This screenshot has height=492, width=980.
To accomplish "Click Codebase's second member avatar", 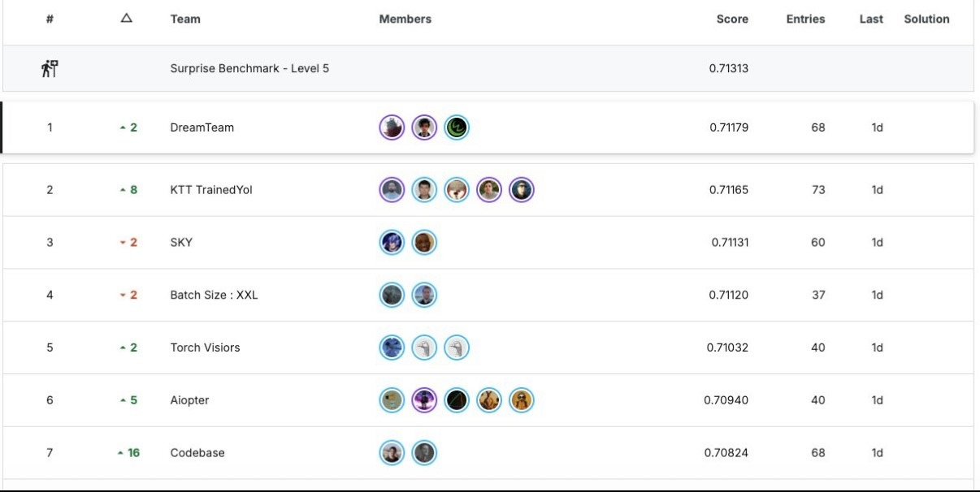I will coord(424,453).
